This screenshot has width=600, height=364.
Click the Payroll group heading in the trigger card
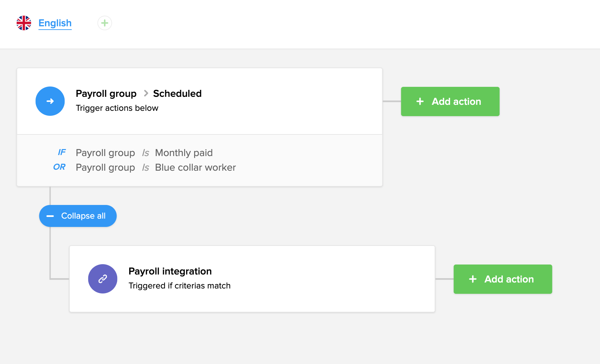(x=106, y=93)
